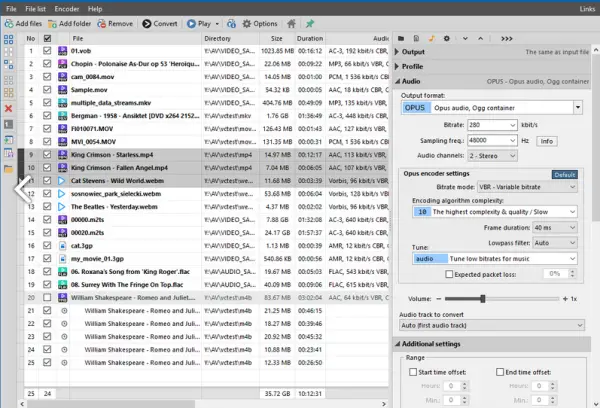Click the home icon in toolbar
This screenshot has width=600, height=408.
(291, 24)
